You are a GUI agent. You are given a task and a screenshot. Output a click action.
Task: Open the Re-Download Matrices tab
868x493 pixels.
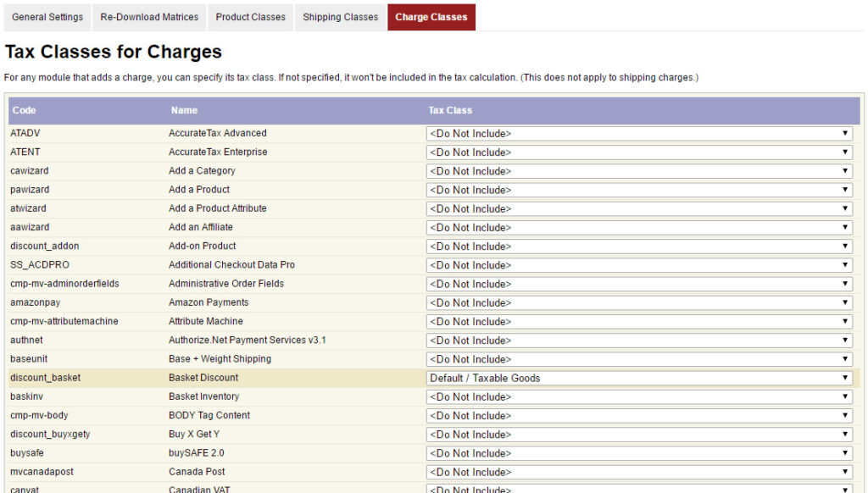[148, 16]
